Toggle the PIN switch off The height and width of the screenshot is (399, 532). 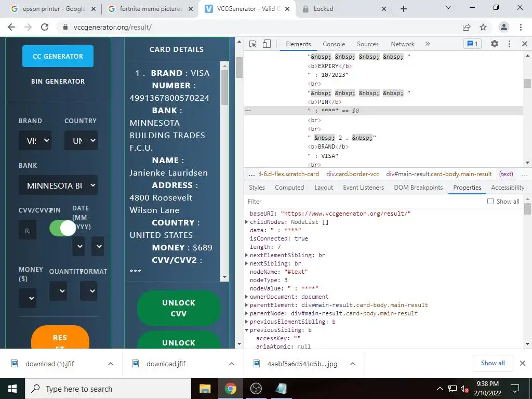pyautogui.click(x=62, y=228)
